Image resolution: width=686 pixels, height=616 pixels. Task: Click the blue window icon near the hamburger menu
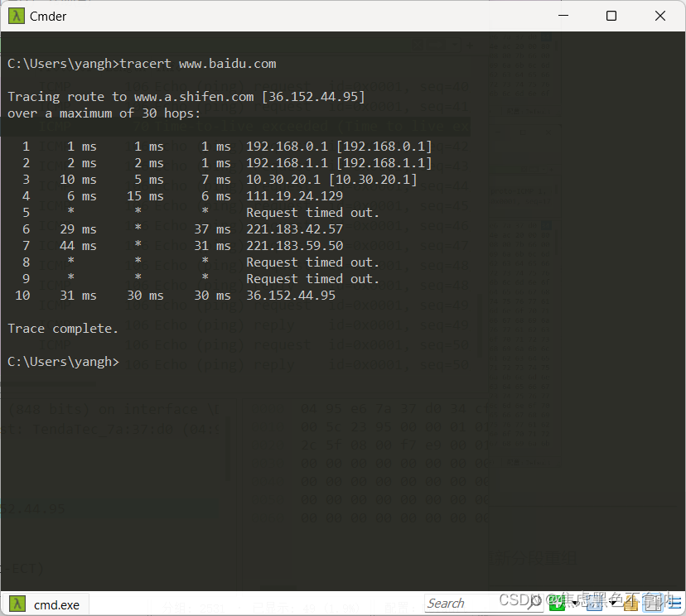point(653,603)
